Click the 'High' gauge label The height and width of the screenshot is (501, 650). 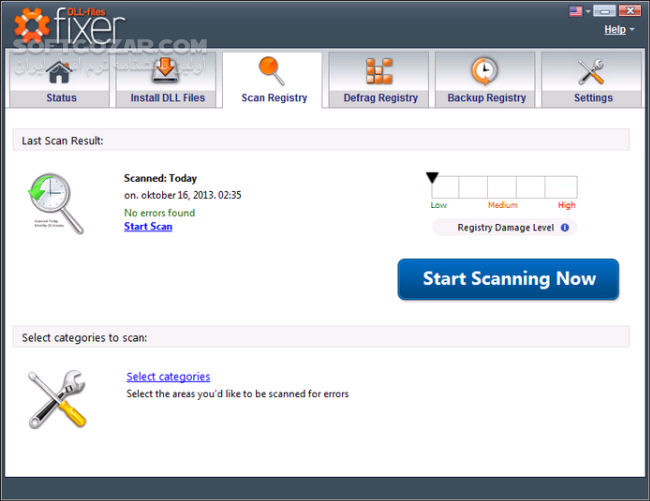tap(567, 205)
